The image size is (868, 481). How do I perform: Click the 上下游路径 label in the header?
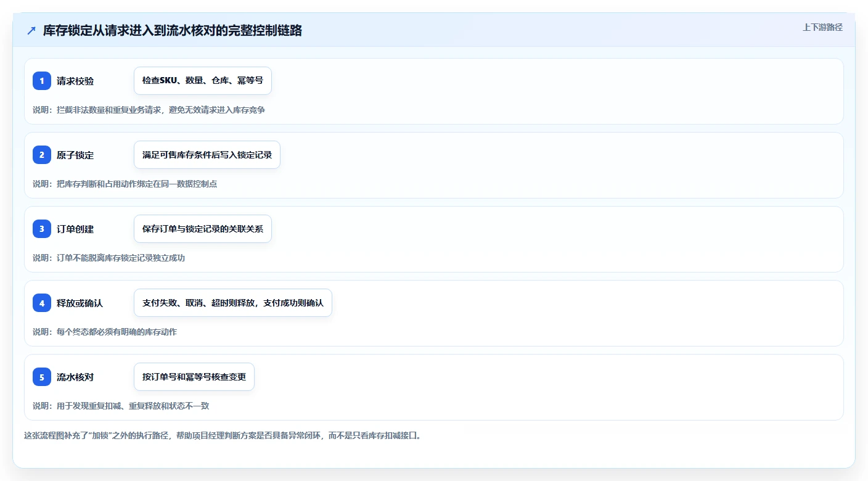(822, 27)
